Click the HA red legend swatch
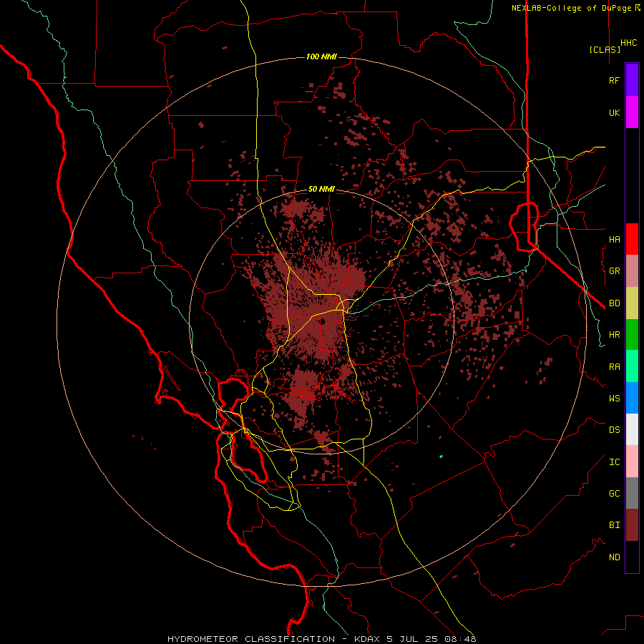This screenshot has height=644, width=644. [x=632, y=239]
